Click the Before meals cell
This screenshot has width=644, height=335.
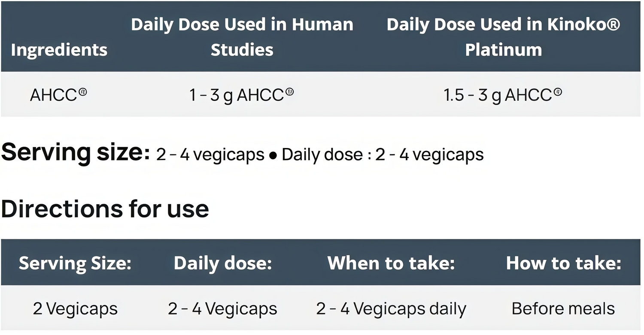pyautogui.click(x=563, y=309)
